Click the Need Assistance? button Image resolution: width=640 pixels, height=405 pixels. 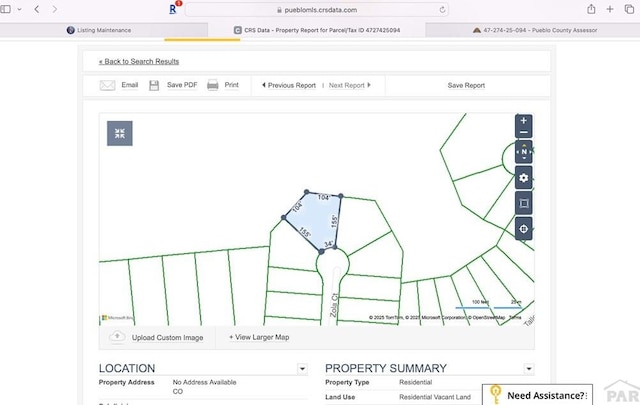(x=537, y=395)
